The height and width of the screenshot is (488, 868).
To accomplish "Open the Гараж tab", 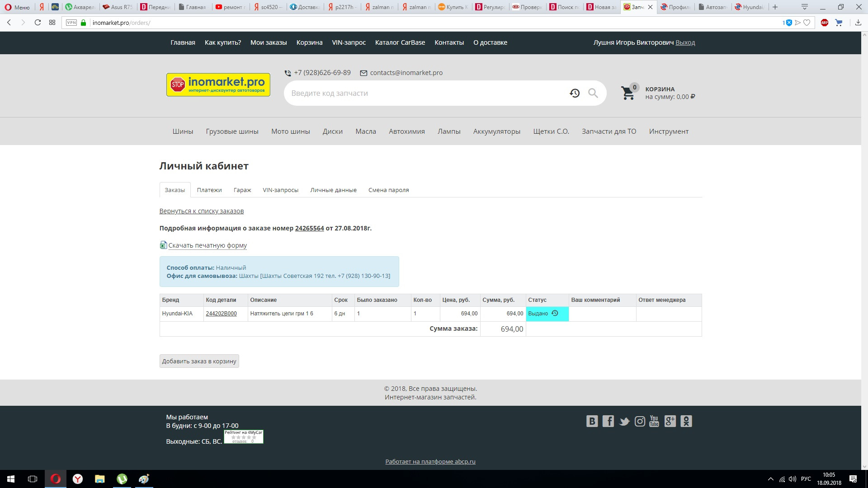I will click(x=242, y=190).
